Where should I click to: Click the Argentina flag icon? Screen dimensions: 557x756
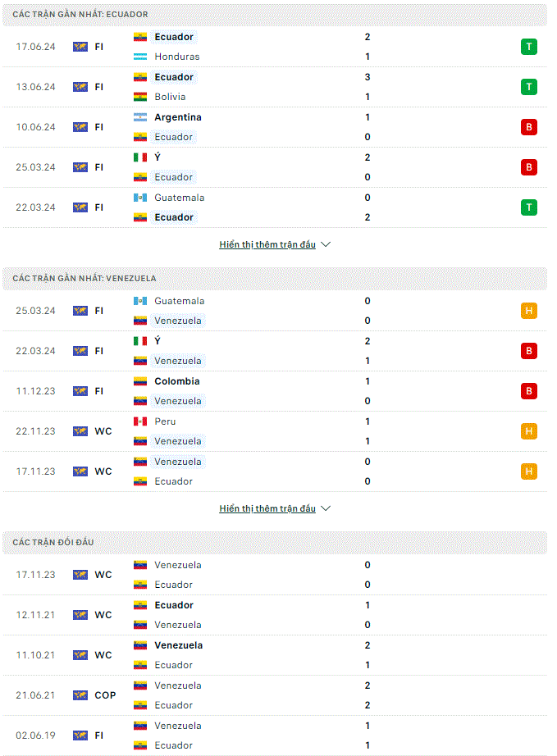coord(139,117)
